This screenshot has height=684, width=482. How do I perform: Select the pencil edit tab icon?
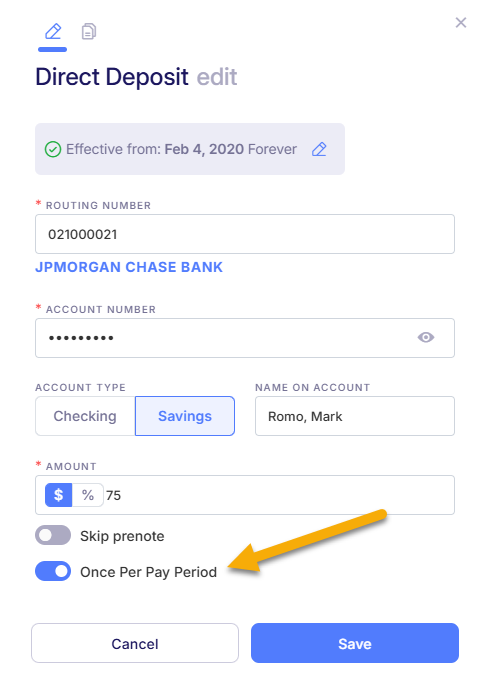pos(53,32)
